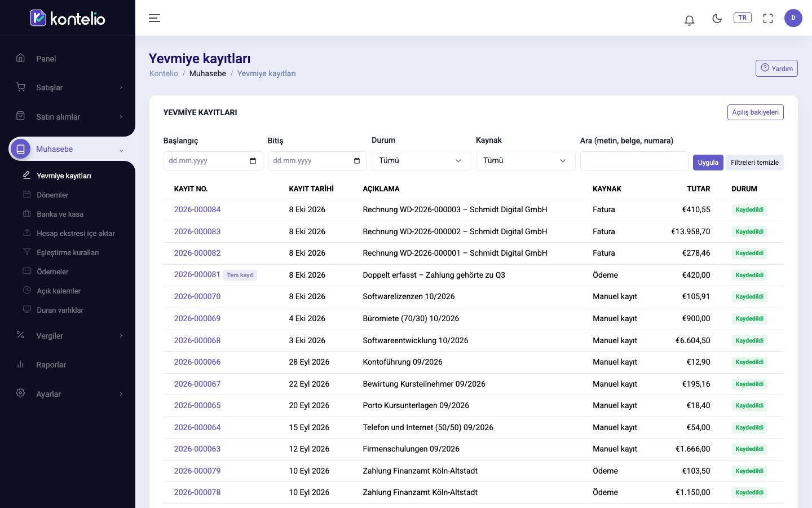812x508 pixels.
Task: Open Açık kalemler menu item
Action: pyautogui.click(x=59, y=291)
